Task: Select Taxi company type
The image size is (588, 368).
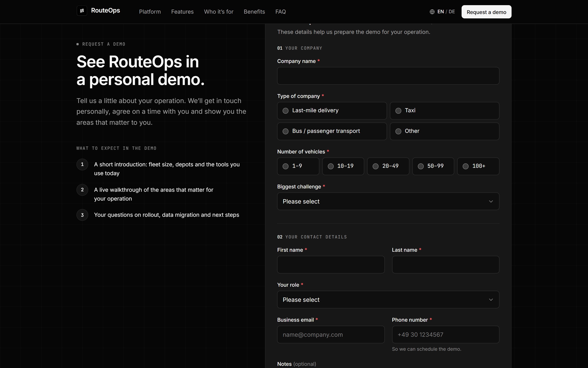Action: 444,111
